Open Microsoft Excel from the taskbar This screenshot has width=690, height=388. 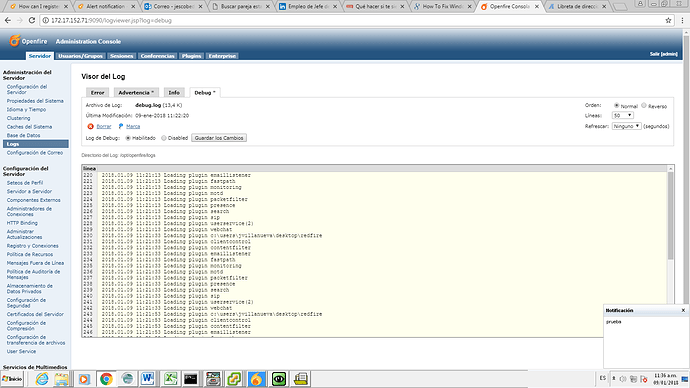[170, 379]
